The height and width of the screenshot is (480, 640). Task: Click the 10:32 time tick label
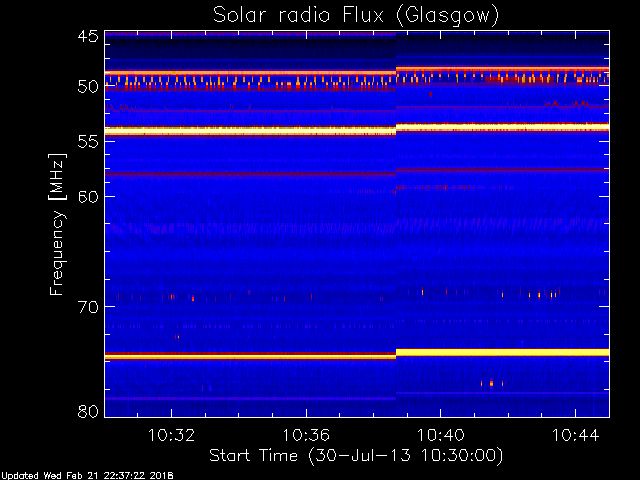click(x=171, y=435)
